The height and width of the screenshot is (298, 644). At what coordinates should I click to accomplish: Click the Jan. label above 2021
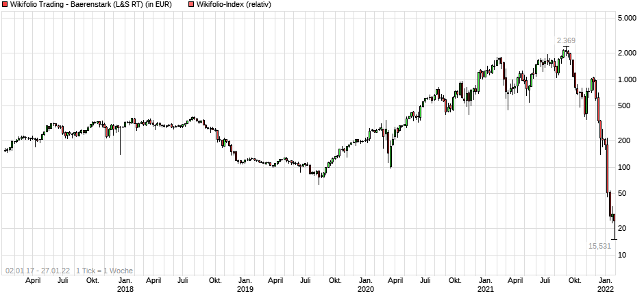pos(486,281)
